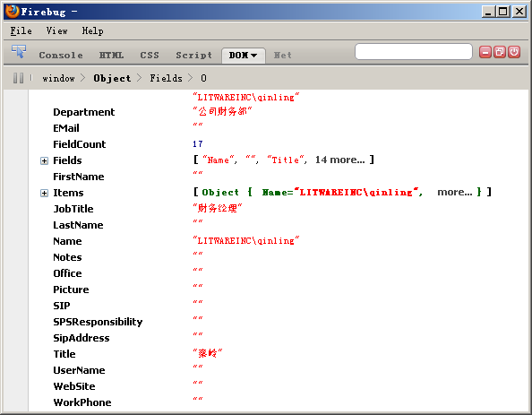Viewport: 532px width, 415px height.
Task: Select the FirstName property name
Action: 79,177
